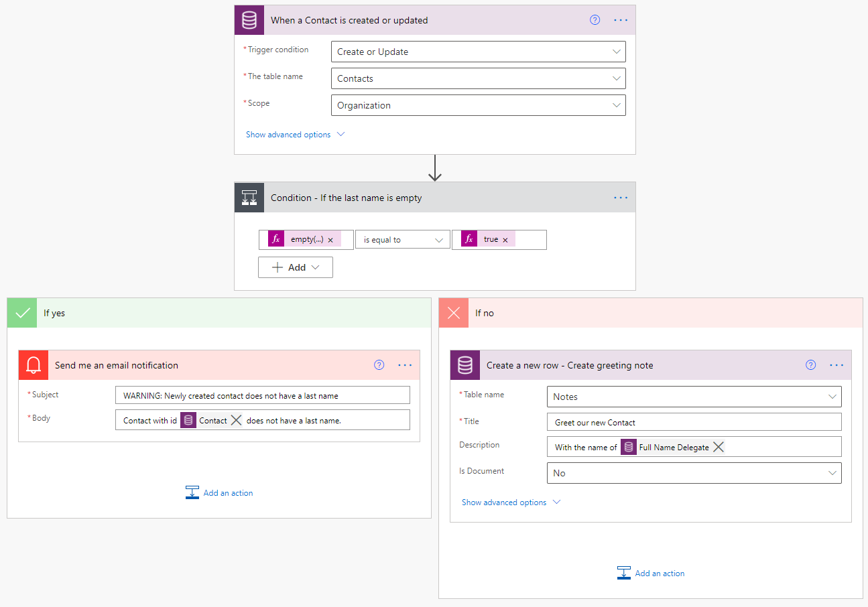The height and width of the screenshot is (607, 868).
Task: Open the 'is equal to' operator dropdown
Action: [x=403, y=240]
